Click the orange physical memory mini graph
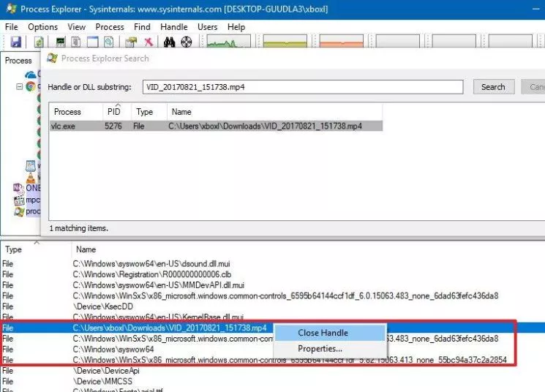The height and width of the screenshot is (392, 545). (342, 41)
